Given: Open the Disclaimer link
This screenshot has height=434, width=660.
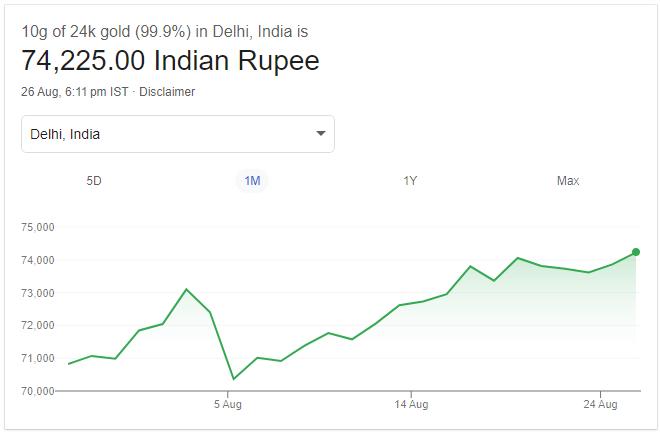Looking at the screenshot, I should [x=167, y=92].
